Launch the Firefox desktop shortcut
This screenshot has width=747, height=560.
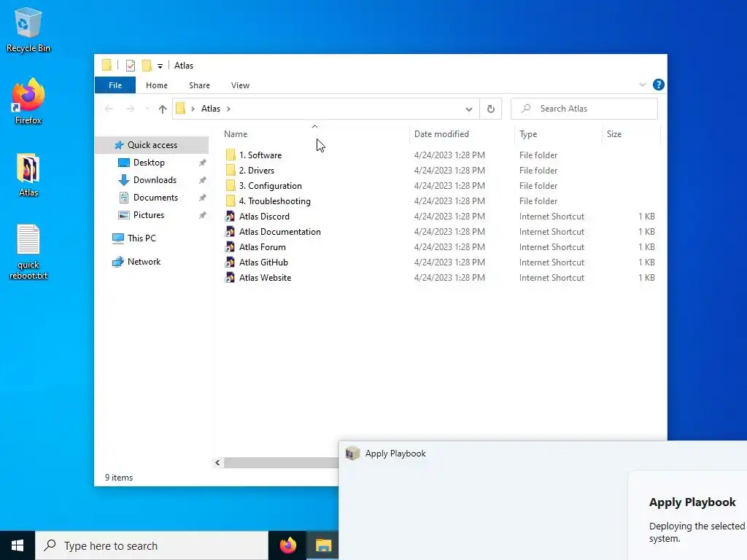tap(28, 101)
